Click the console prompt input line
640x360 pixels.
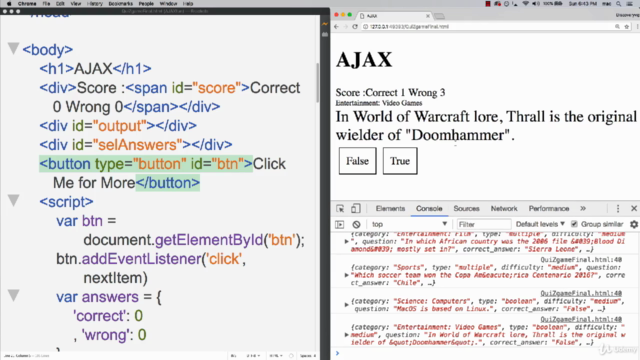pos(488,353)
